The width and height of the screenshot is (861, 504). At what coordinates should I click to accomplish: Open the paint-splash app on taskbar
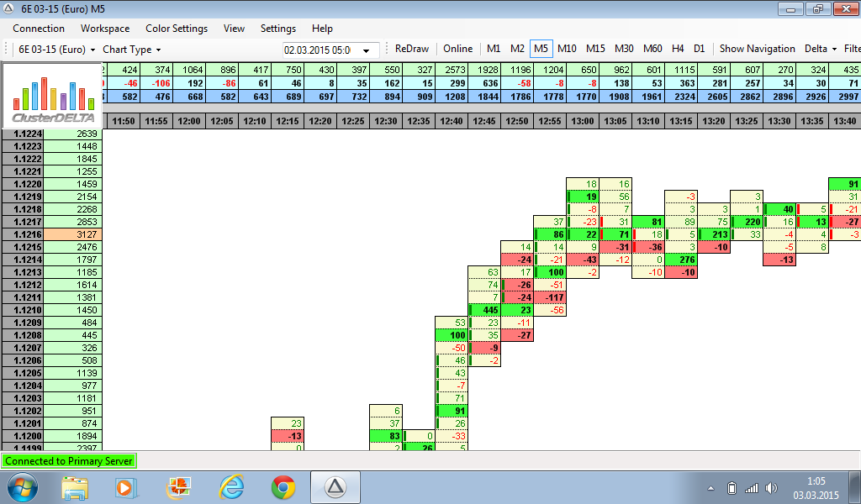point(178,487)
